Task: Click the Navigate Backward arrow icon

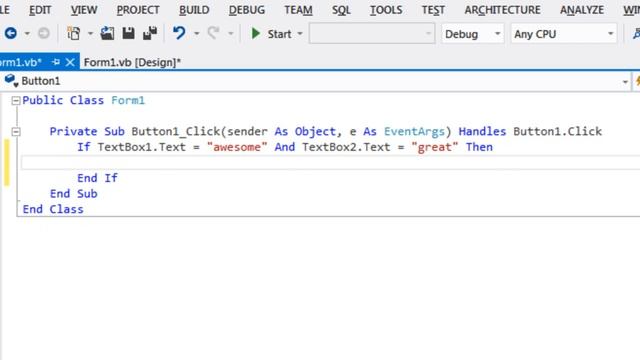Action: tap(11, 33)
